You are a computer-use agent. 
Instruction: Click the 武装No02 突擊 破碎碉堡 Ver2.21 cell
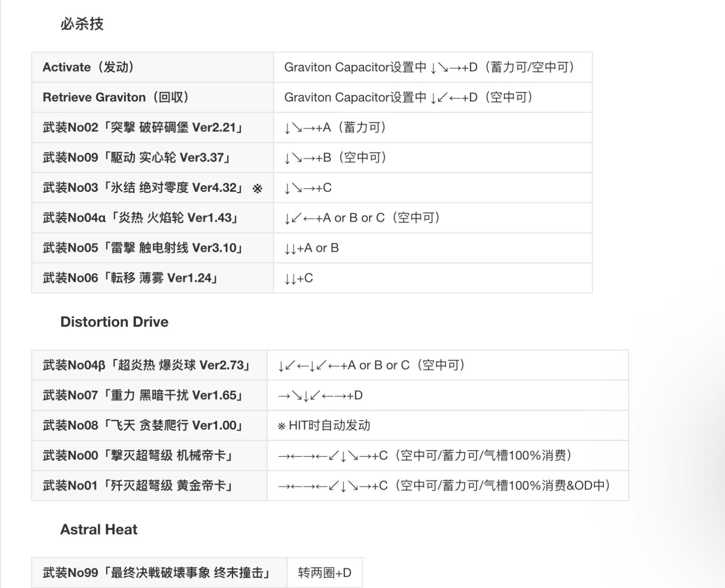[142, 127]
